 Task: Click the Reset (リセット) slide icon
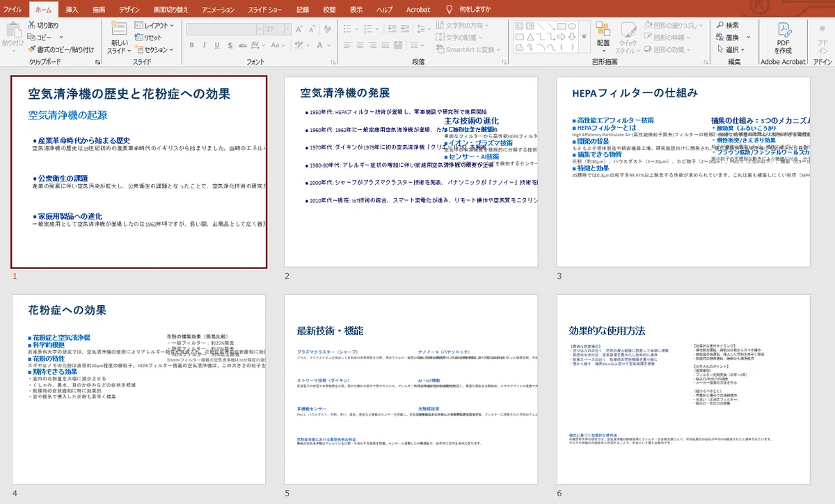point(139,38)
